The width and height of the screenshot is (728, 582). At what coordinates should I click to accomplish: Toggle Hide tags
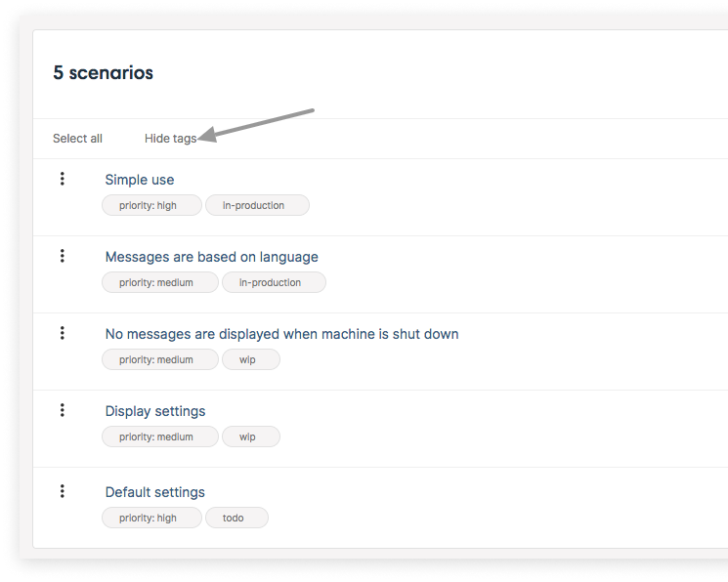pos(170,139)
